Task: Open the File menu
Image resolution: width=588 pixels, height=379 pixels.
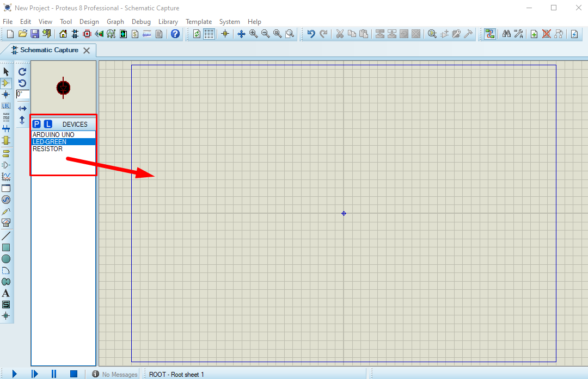Action: pos(8,22)
